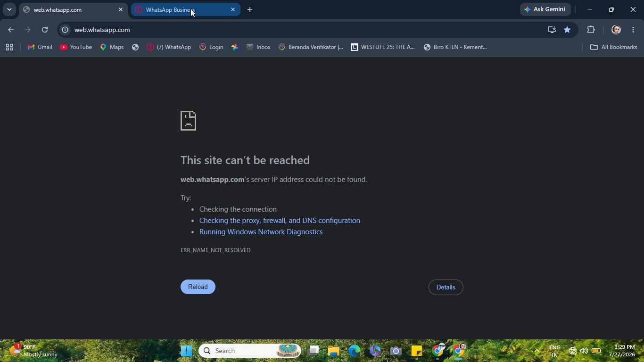Switch to the active Chrome taskbar window

pyautogui.click(x=459, y=351)
